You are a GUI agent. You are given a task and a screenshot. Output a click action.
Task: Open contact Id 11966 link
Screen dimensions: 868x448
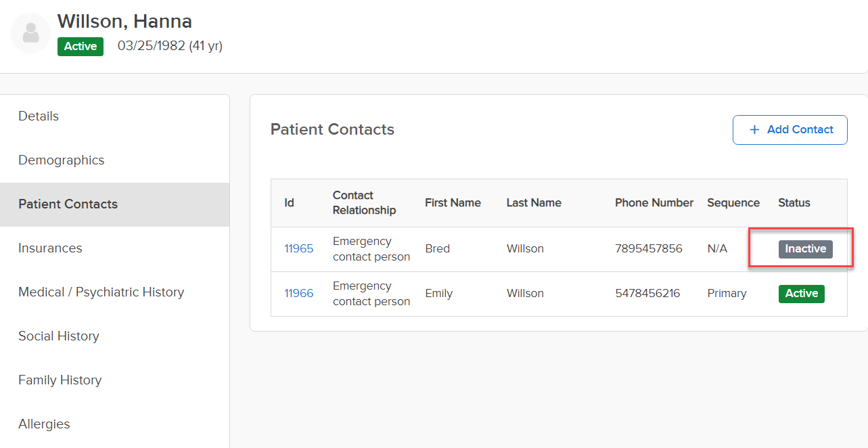[x=298, y=294]
